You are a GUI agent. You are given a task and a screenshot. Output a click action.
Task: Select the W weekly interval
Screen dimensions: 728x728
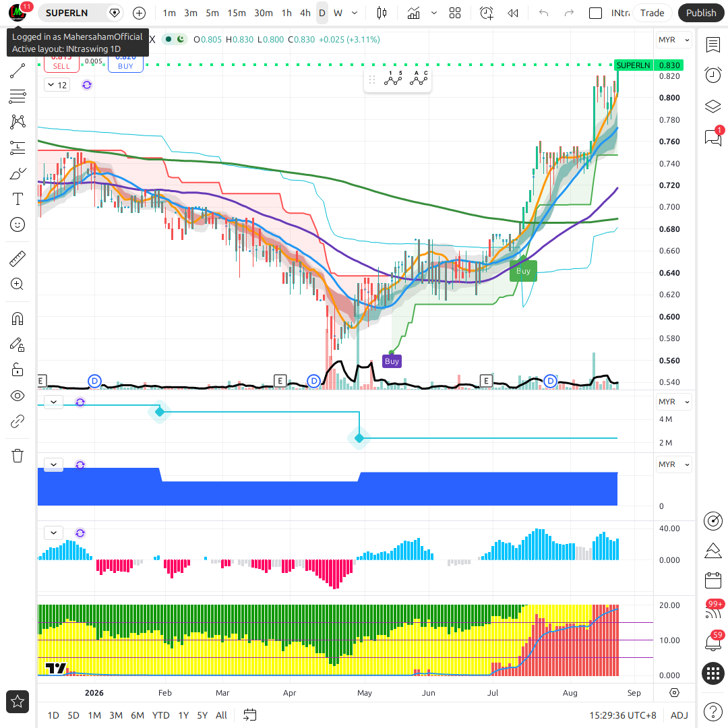[338, 13]
